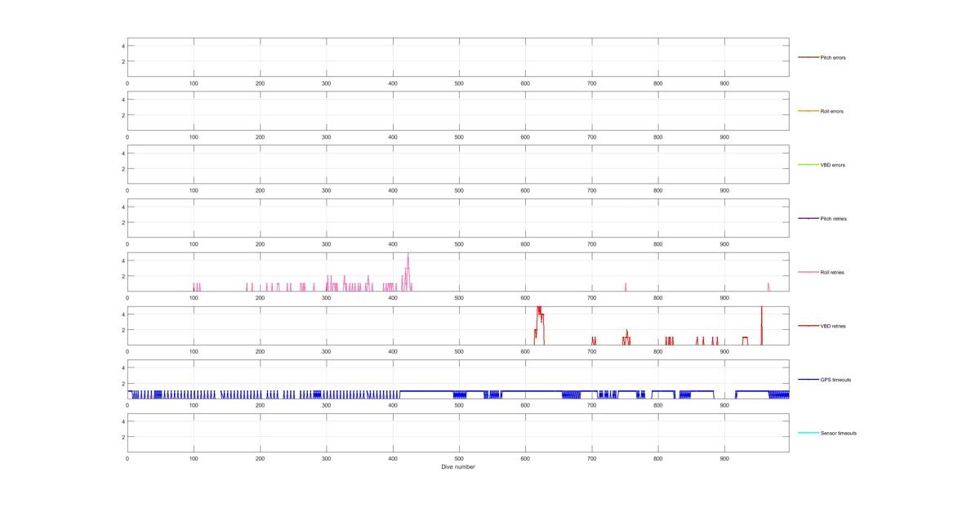Click orange line swatch for Roll errors
Screen dimensions: 980x508
coord(808,111)
